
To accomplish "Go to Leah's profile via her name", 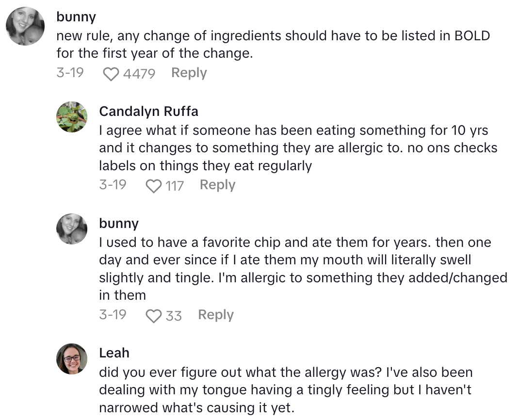I will [x=114, y=353].
